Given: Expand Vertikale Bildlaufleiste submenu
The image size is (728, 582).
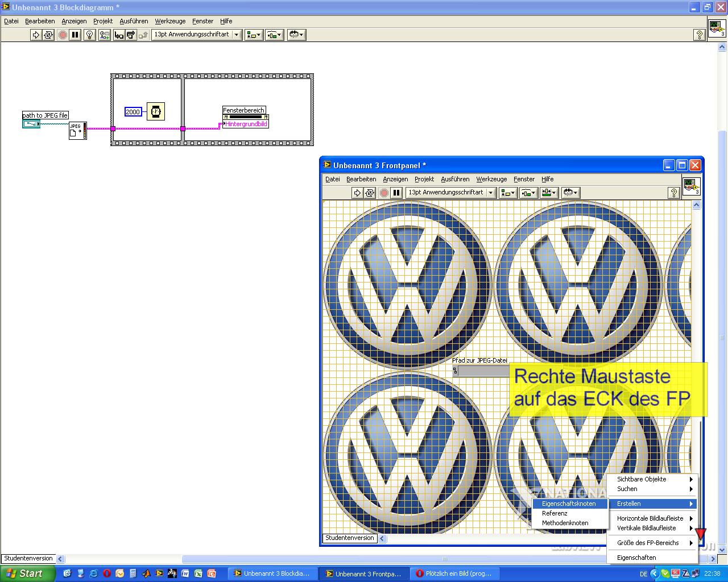Looking at the screenshot, I should pyautogui.click(x=652, y=528).
